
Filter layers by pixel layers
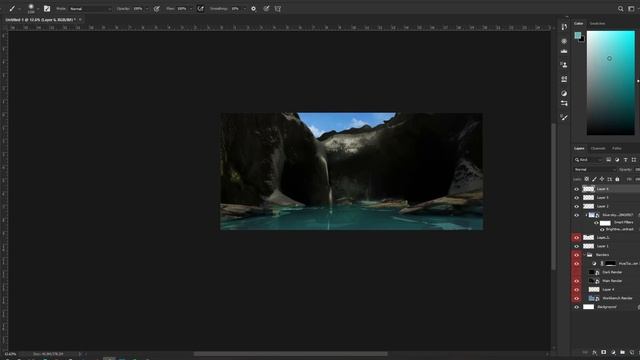[x=609, y=160]
